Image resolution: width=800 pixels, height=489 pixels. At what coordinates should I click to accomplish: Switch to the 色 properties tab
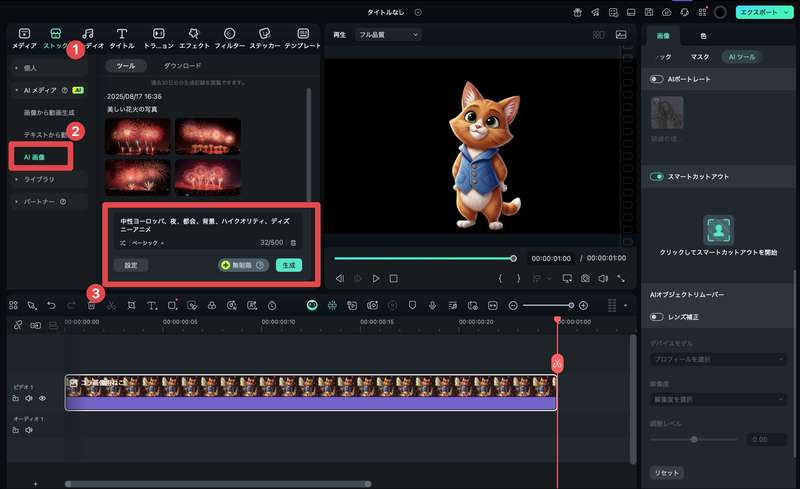(x=703, y=36)
